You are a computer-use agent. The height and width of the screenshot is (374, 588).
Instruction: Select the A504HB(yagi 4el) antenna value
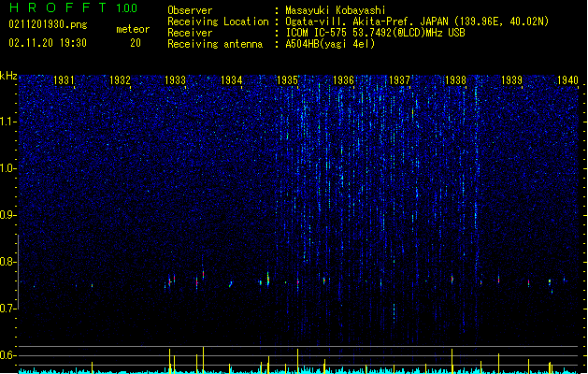tap(330, 44)
